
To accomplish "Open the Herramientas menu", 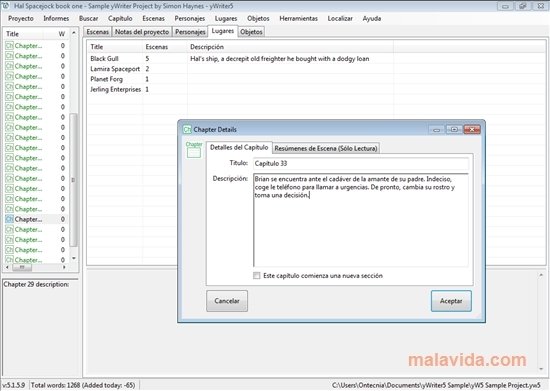I will [299, 19].
